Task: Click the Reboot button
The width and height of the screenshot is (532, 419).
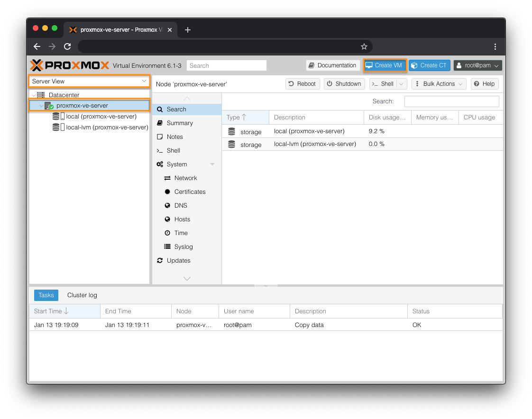Action: (303, 84)
